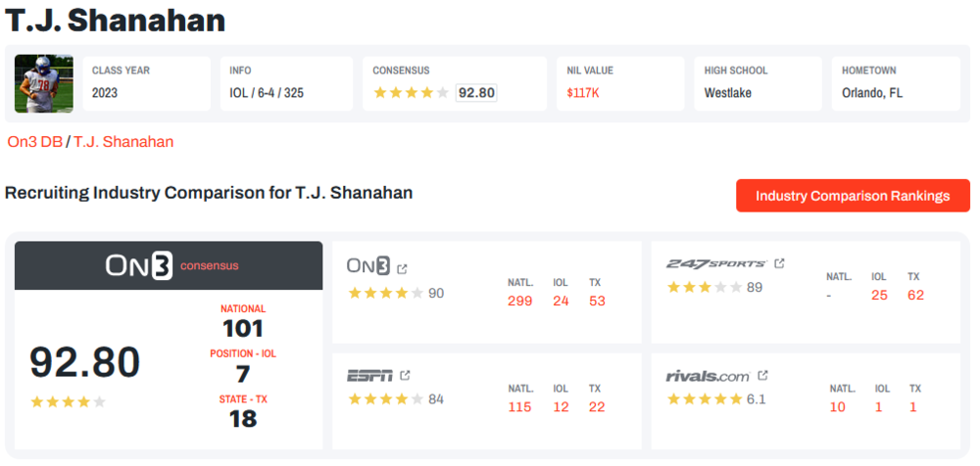Open Rivals.com external link icon

pos(763,375)
